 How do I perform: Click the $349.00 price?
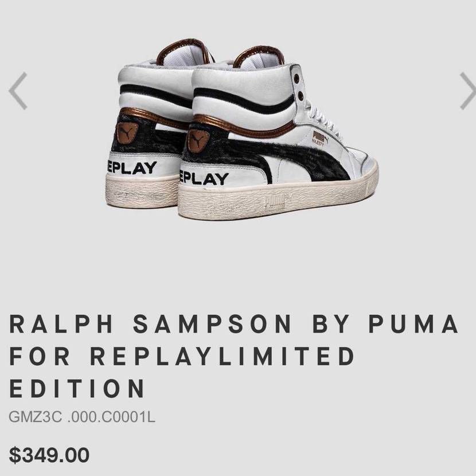coord(49,455)
